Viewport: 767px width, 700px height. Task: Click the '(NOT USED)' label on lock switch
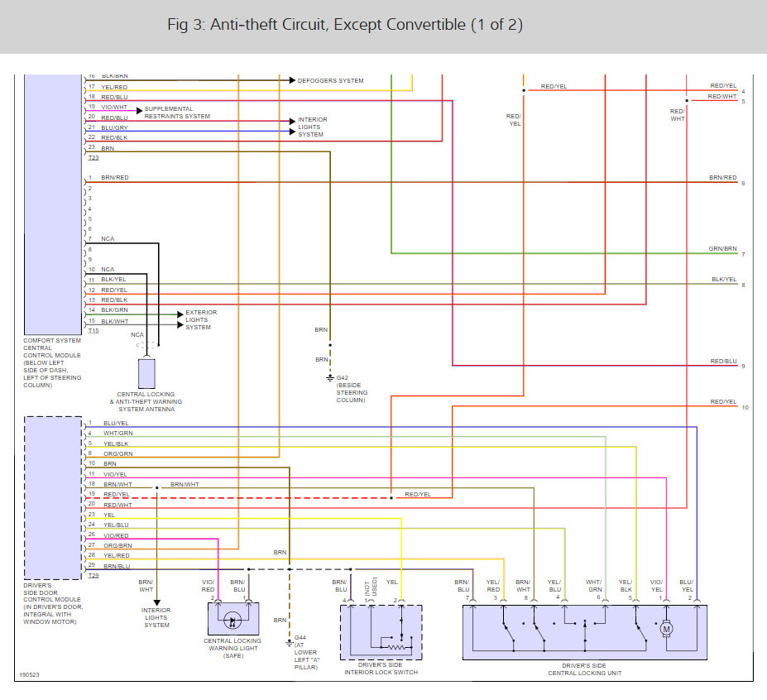click(x=371, y=587)
